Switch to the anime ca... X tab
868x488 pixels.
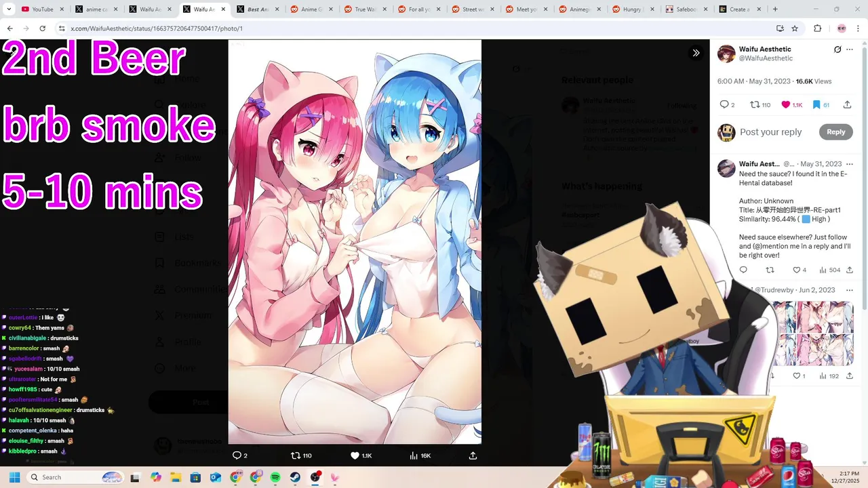pyautogui.click(x=96, y=9)
